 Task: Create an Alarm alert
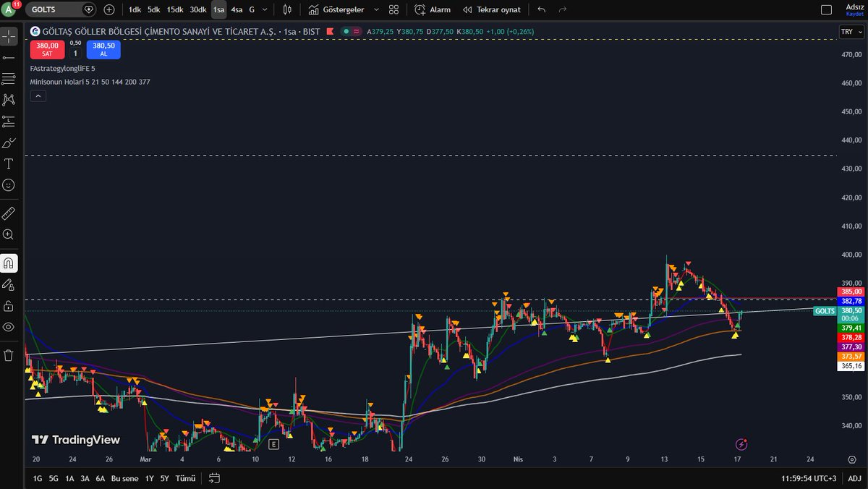click(x=433, y=9)
